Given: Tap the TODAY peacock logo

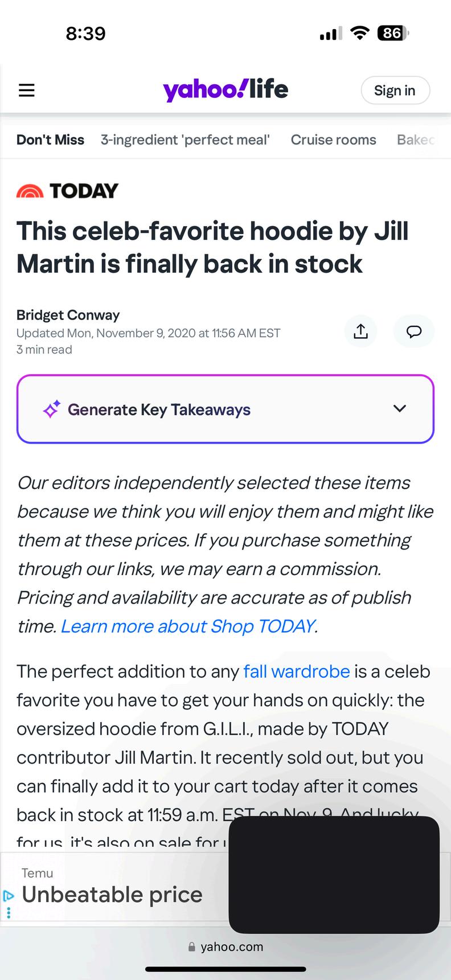Looking at the screenshot, I should pyautogui.click(x=30, y=191).
